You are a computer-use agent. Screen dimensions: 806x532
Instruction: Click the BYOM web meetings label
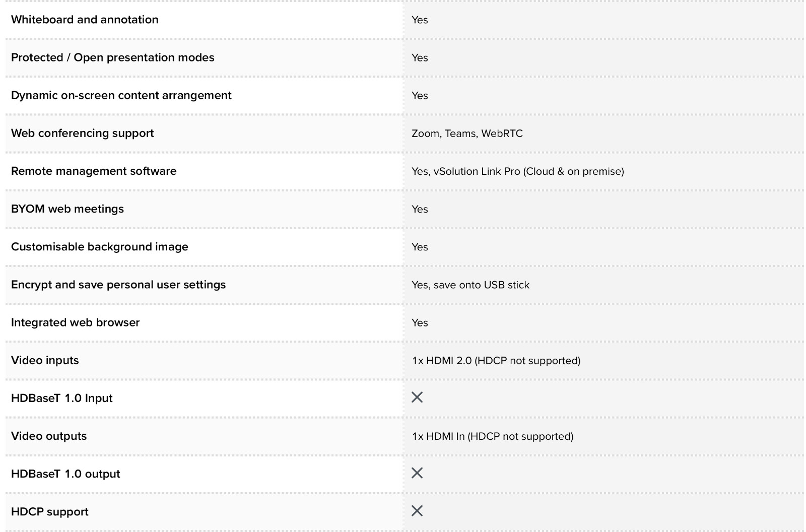point(68,209)
